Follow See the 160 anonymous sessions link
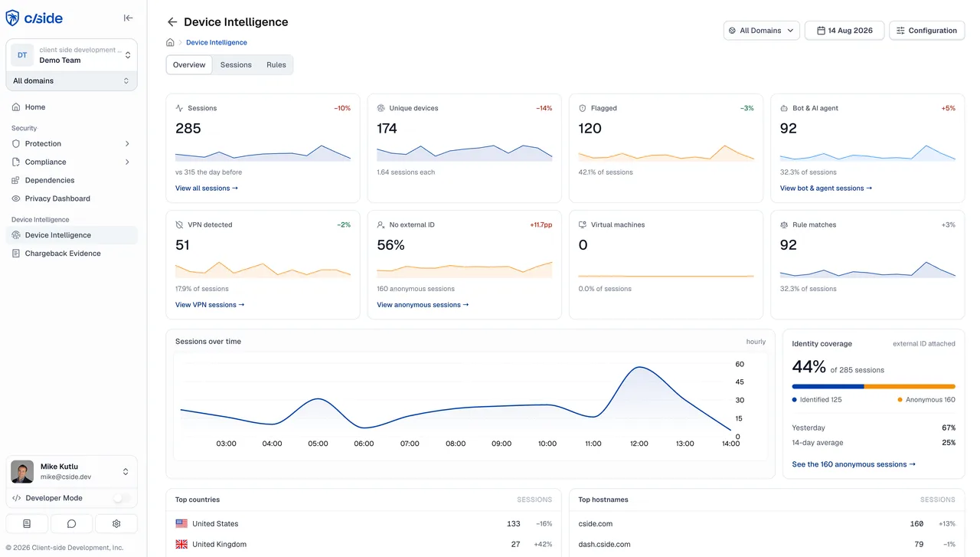Viewport: 980px width, 557px height. [x=854, y=464]
